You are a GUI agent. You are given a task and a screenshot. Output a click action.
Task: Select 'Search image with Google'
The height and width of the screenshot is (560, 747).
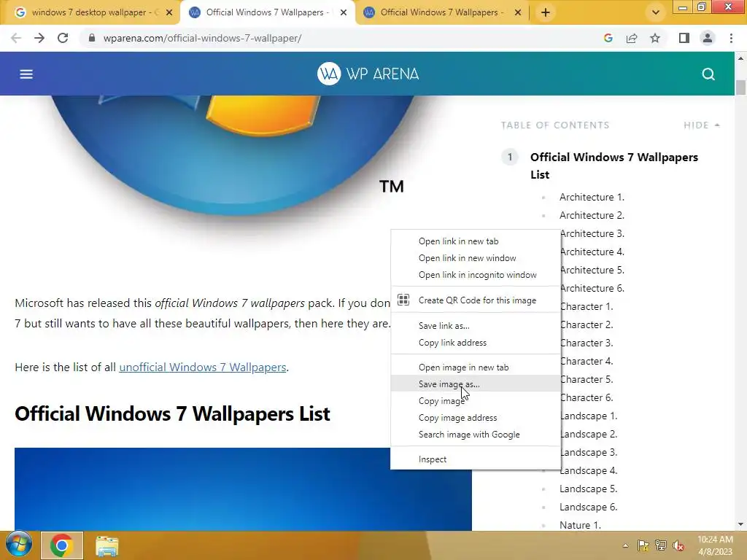tap(476, 435)
